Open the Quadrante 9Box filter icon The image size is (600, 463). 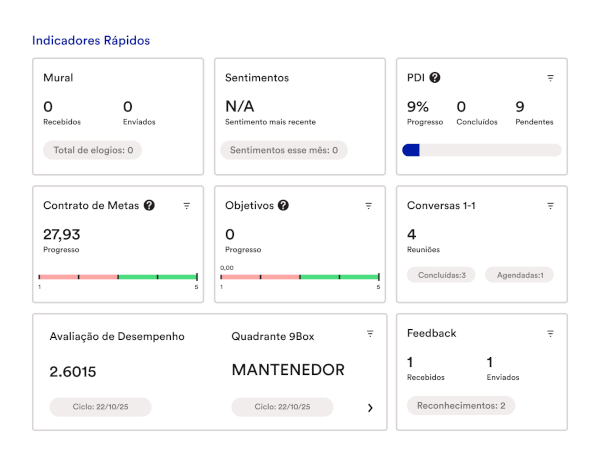370,334
